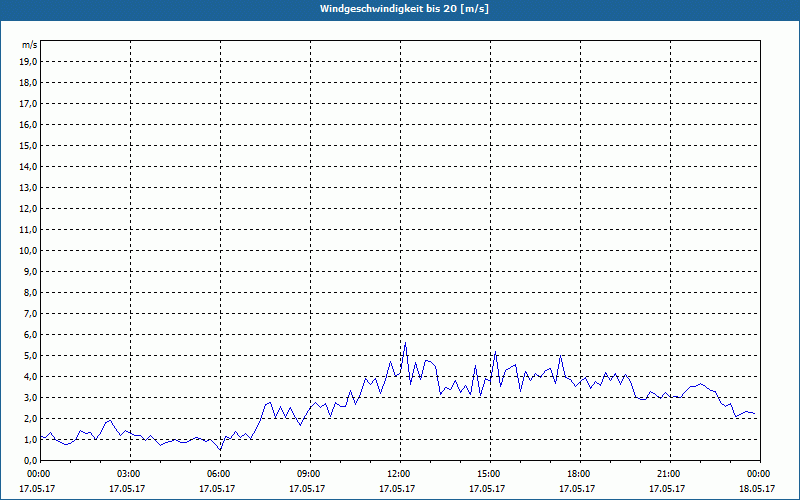
Task: Click the wind speed peak just after 15:00
Action: pos(495,352)
